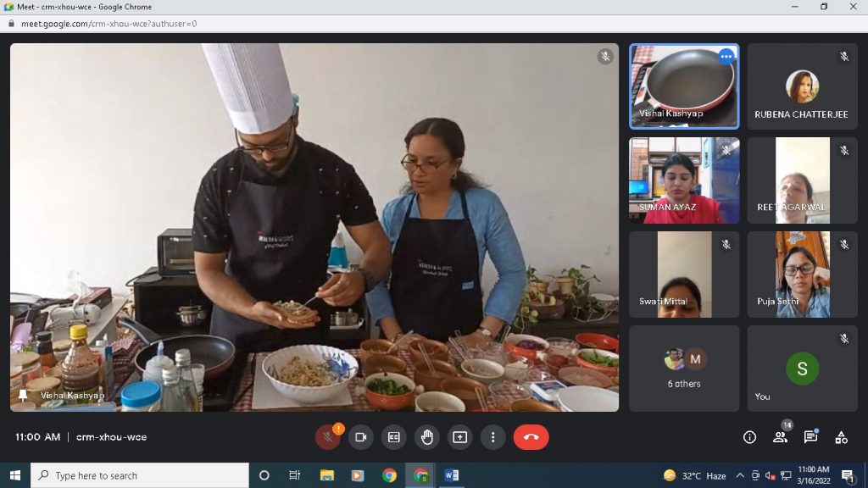Image resolution: width=868 pixels, height=488 pixels.
Task: Select the Rubena Chatterjee participant tile
Action: 801,86
